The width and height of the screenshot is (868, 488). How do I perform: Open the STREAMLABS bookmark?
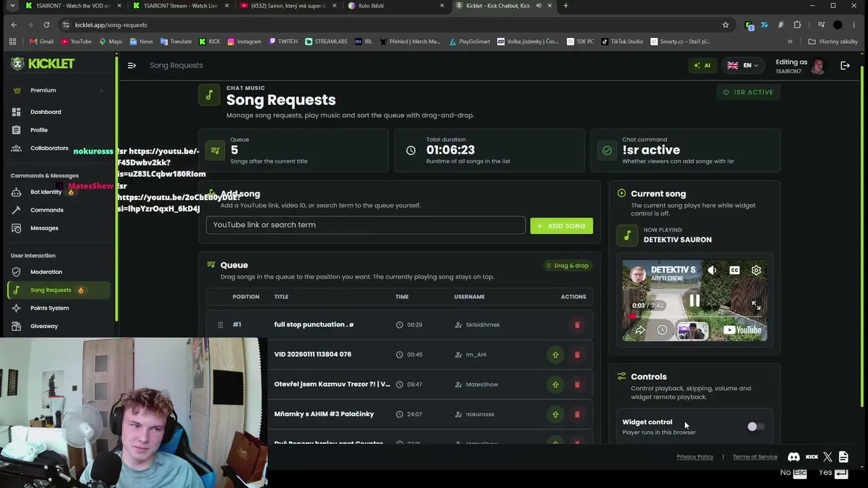click(x=326, y=41)
